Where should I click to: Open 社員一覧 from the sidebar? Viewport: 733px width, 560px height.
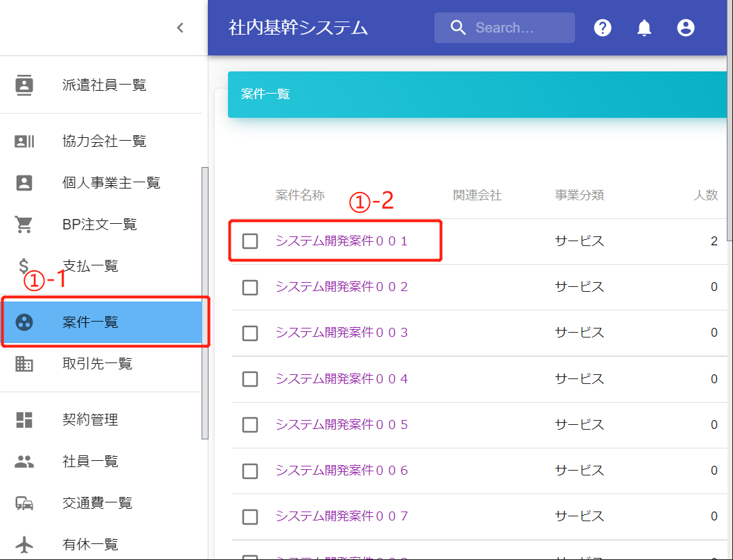point(90,462)
